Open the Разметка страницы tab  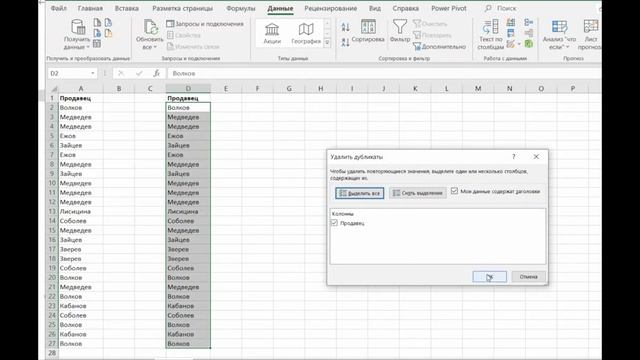182,8
